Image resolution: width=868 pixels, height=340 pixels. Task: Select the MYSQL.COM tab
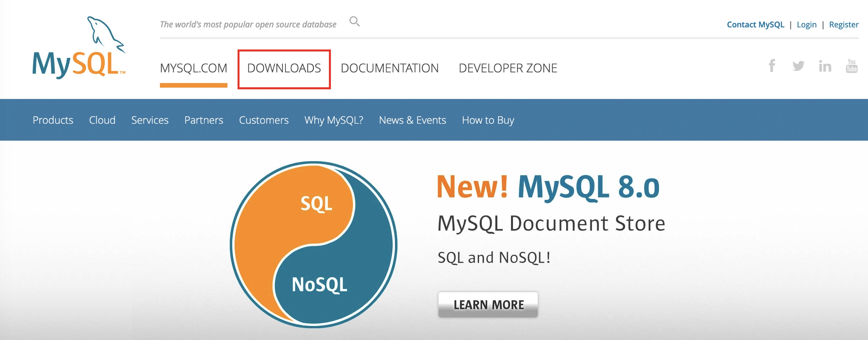[194, 68]
